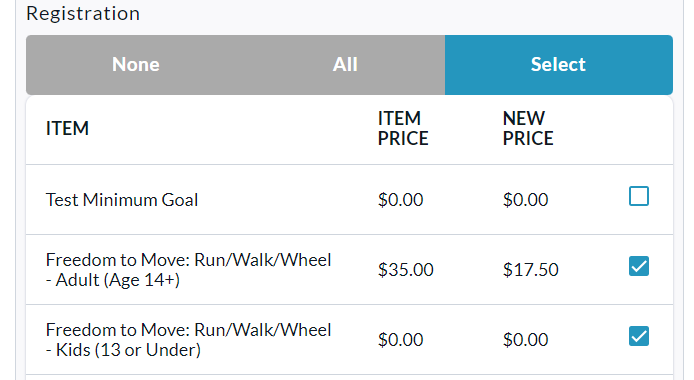This screenshot has width=694, height=380.
Task: Select Freedom to Move Kids item name
Action: 188,340
